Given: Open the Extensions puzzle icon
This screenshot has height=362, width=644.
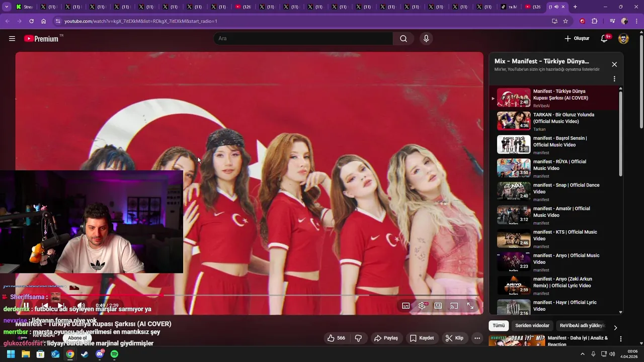Looking at the screenshot, I should (595, 21).
